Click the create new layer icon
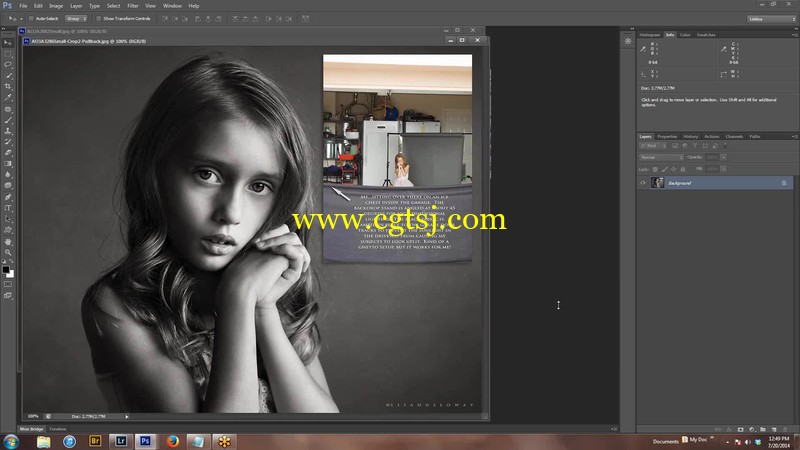This screenshot has width=800, height=450. [774, 430]
